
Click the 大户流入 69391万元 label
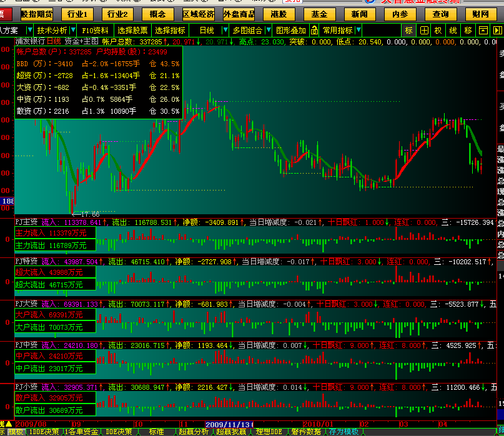56,315
